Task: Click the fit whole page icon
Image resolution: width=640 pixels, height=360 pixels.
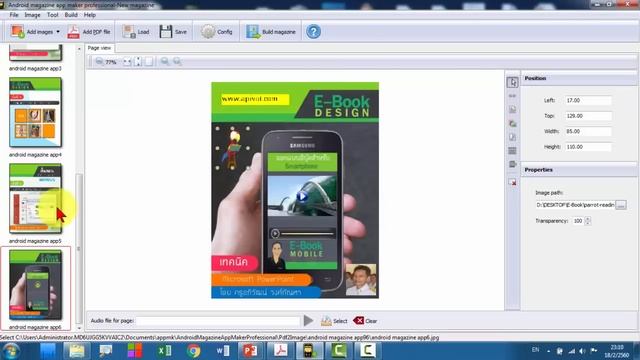Action: pos(149,62)
